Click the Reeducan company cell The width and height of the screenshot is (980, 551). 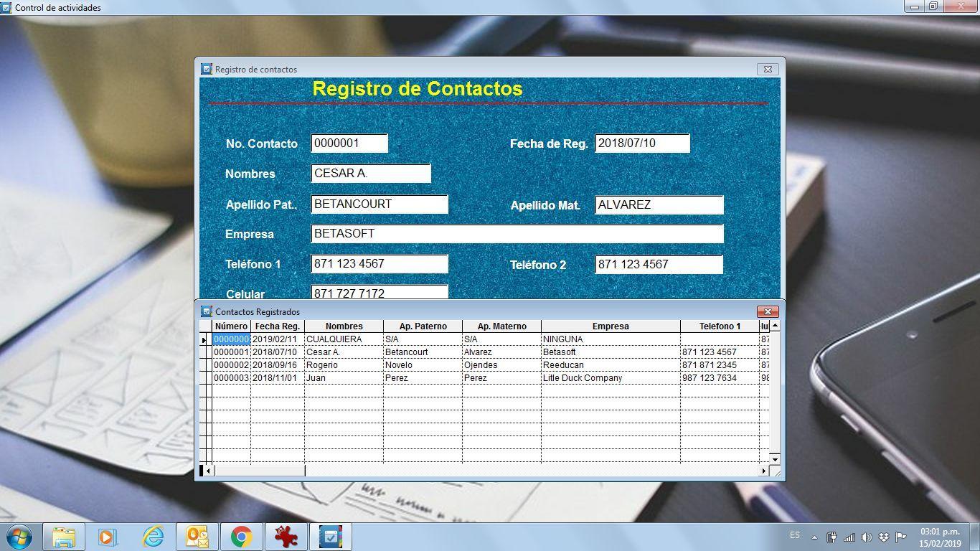[x=611, y=365]
